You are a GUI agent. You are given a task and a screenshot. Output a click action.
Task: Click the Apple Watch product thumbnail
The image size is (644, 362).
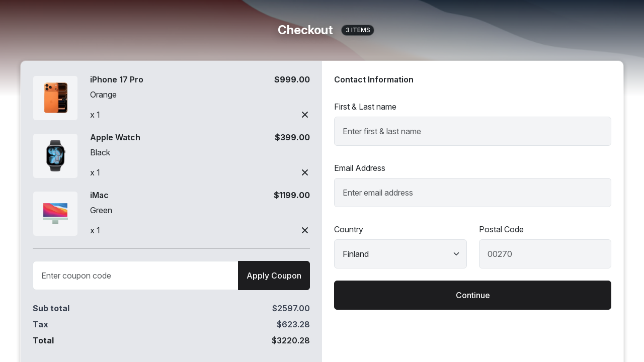pos(55,156)
